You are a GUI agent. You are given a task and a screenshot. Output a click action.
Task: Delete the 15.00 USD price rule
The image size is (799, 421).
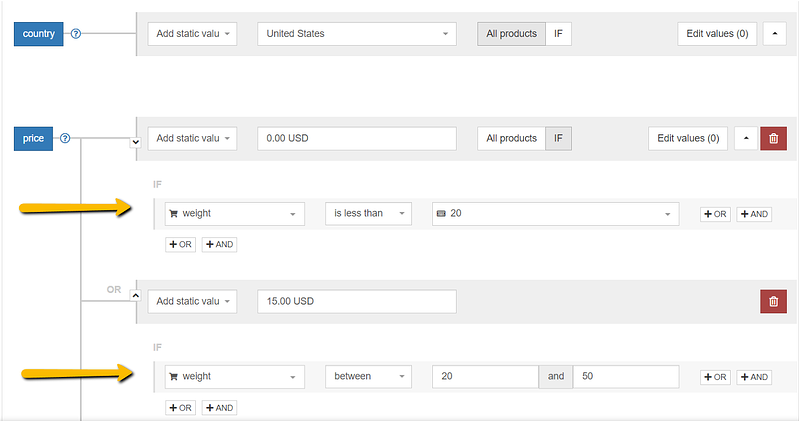click(773, 301)
